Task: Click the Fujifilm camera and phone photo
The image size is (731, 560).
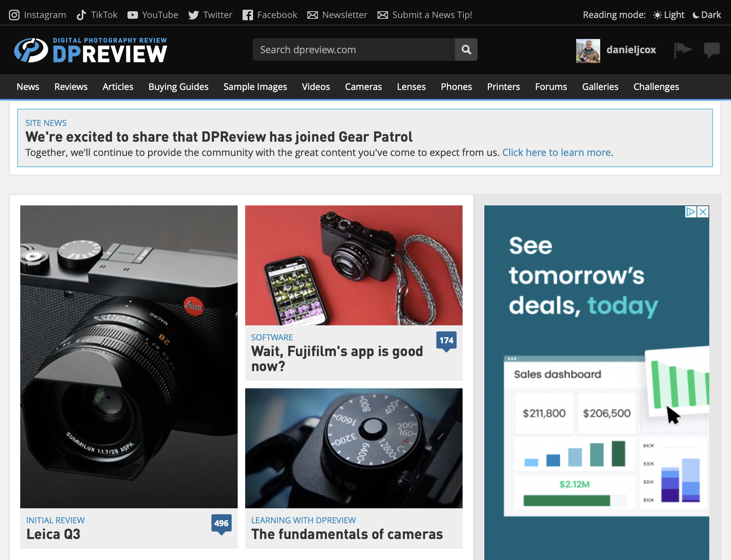Action: [x=354, y=265]
